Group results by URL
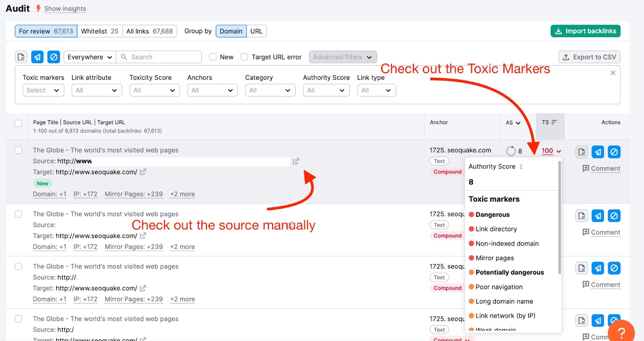The image size is (644, 341). coord(256,31)
